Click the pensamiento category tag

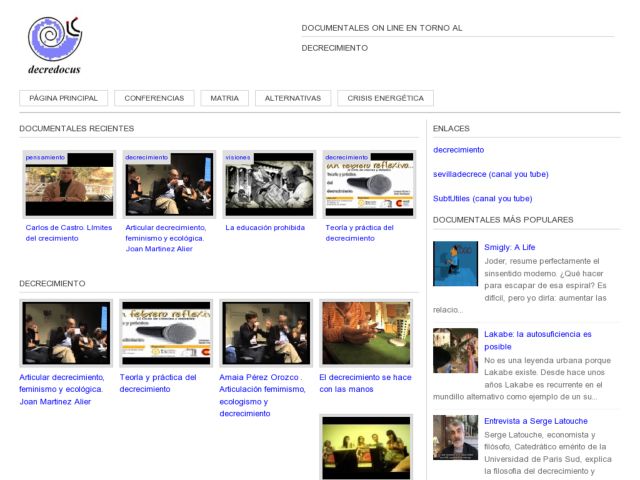tap(46, 157)
